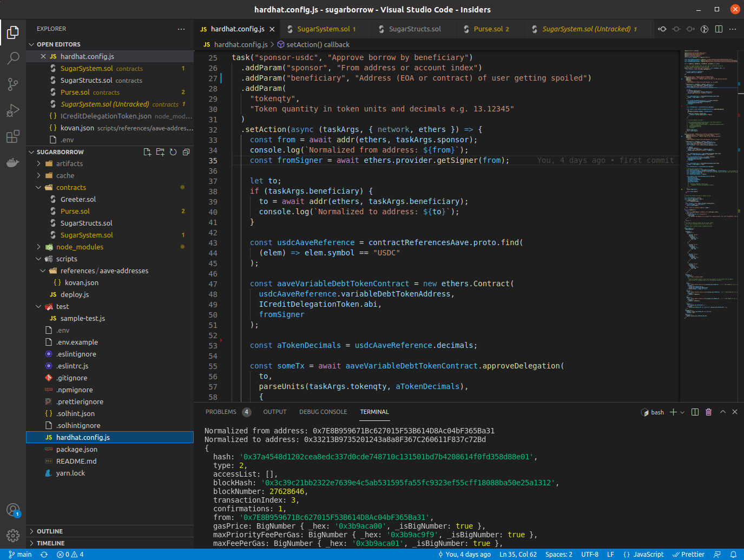This screenshot has width=744, height=560.
Task: Open the PROBLEMS panel tab
Action: click(x=221, y=412)
